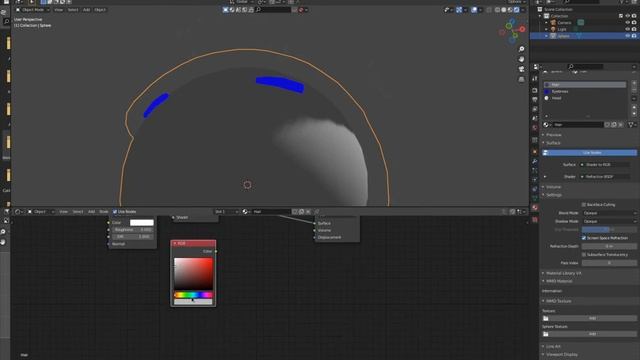Toggle Collection visibility eye in outliner
The width and height of the screenshot is (640, 360).
coord(627,16)
